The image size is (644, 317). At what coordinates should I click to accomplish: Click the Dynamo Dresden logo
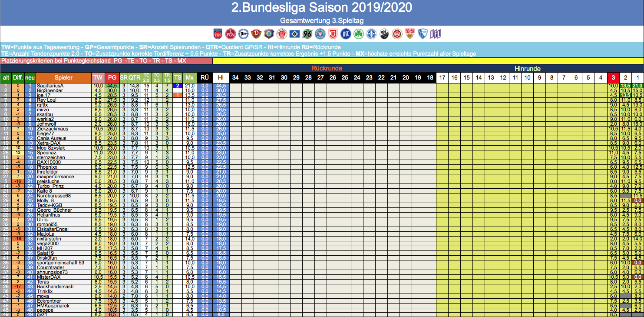255,34
